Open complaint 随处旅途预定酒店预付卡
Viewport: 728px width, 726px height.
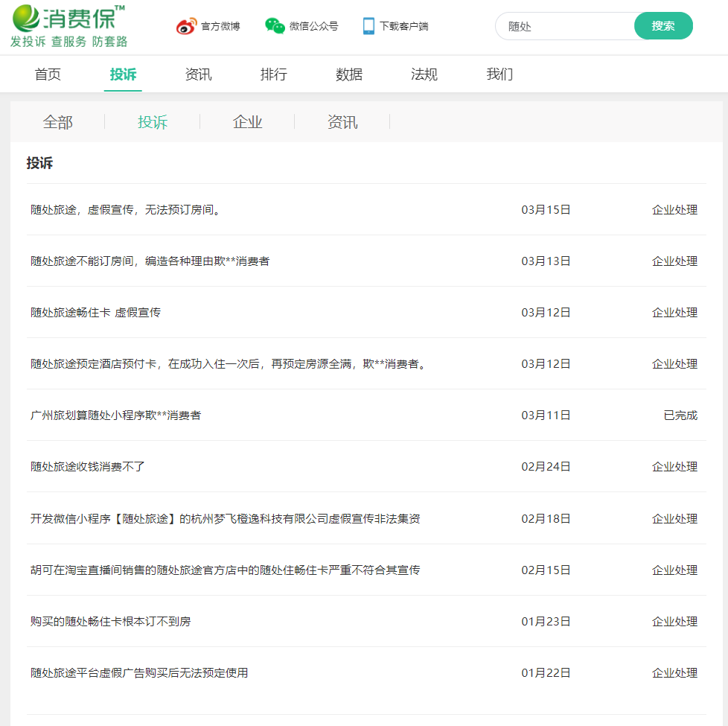(229, 364)
